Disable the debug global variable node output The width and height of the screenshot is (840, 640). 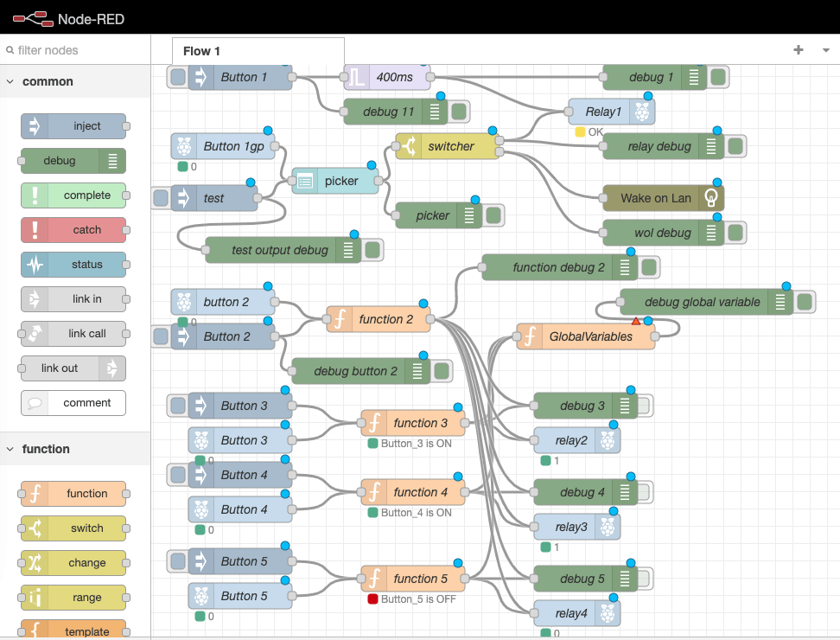804,303
